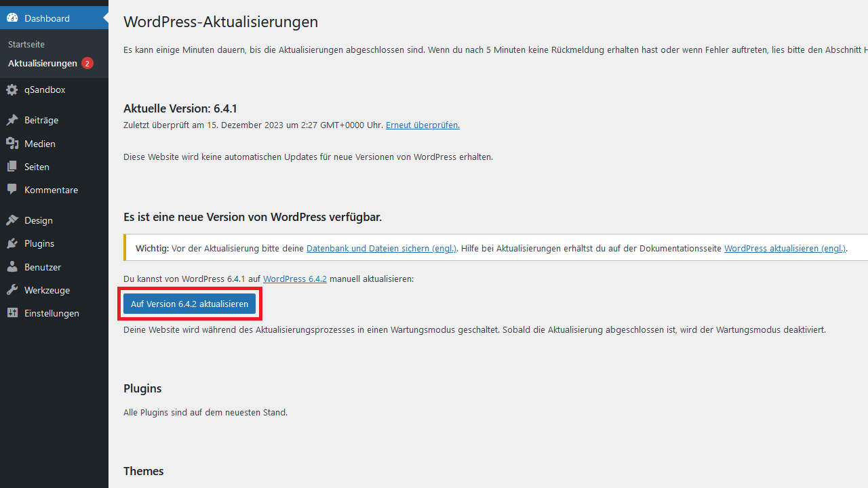Open the Design menu

tap(54, 220)
